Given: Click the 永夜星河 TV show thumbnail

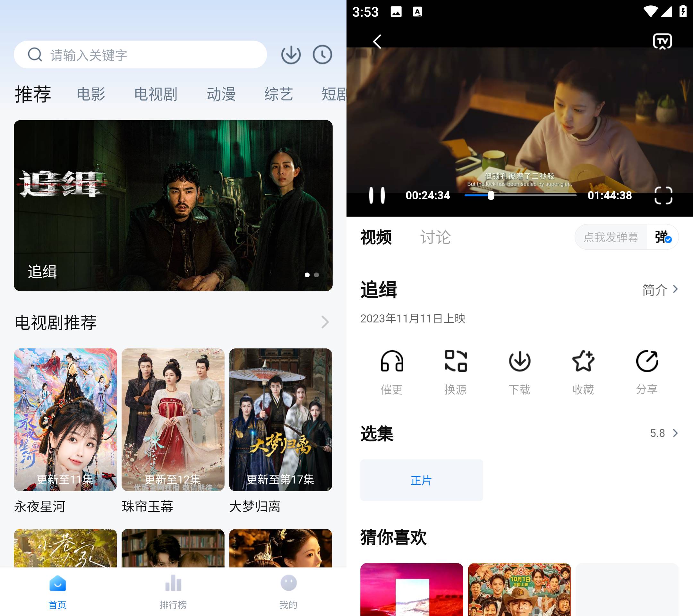Looking at the screenshot, I should click(65, 420).
